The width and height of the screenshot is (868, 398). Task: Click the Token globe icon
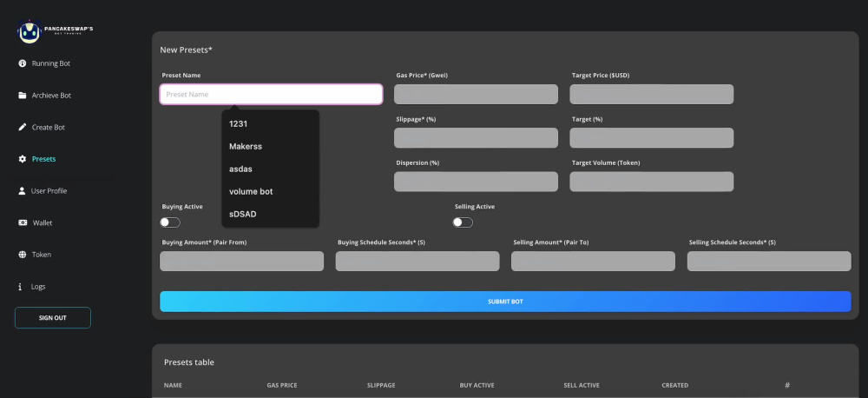click(x=23, y=255)
